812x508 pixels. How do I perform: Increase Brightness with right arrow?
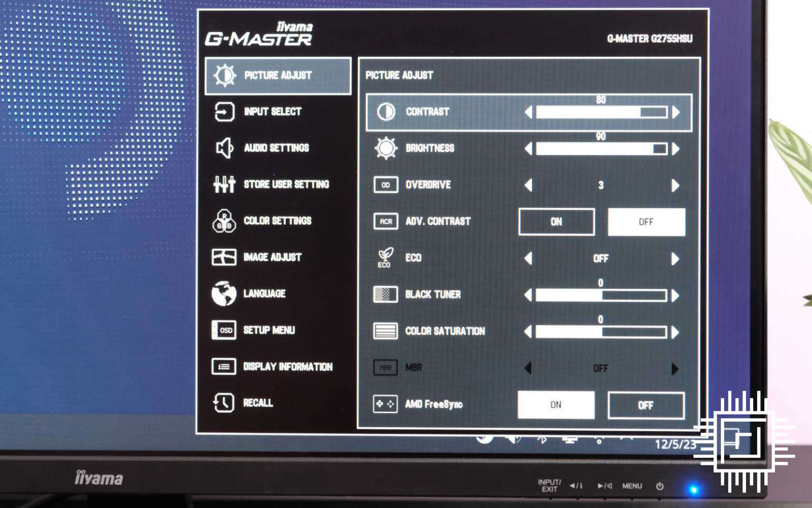pos(675,149)
